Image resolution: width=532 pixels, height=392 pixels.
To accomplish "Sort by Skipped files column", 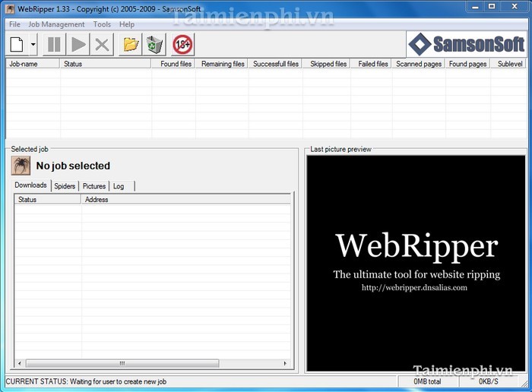I will [x=326, y=64].
